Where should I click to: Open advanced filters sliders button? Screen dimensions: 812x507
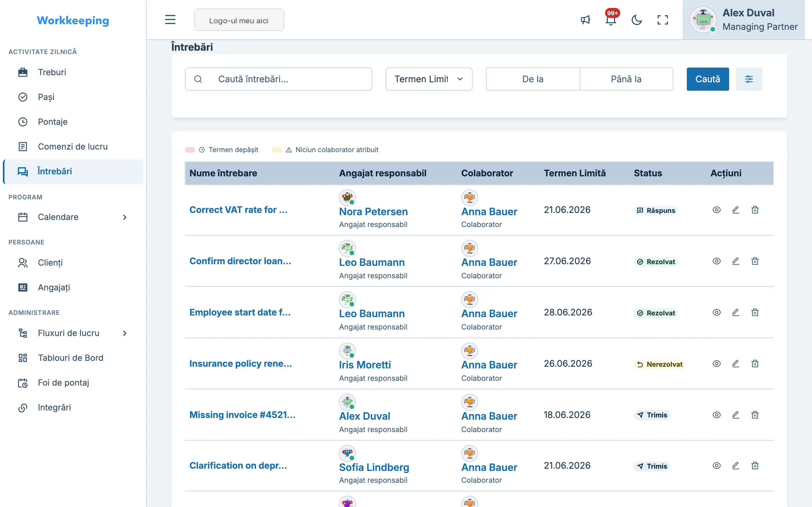click(749, 79)
